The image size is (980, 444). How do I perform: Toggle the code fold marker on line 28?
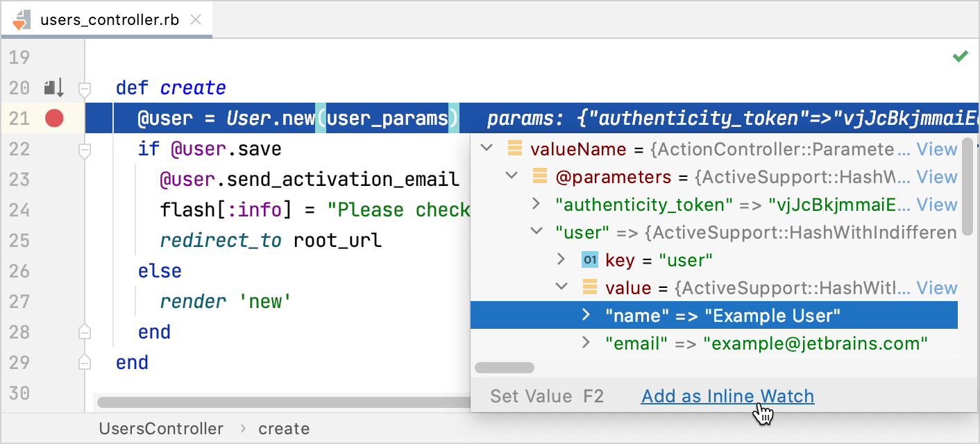tap(85, 332)
